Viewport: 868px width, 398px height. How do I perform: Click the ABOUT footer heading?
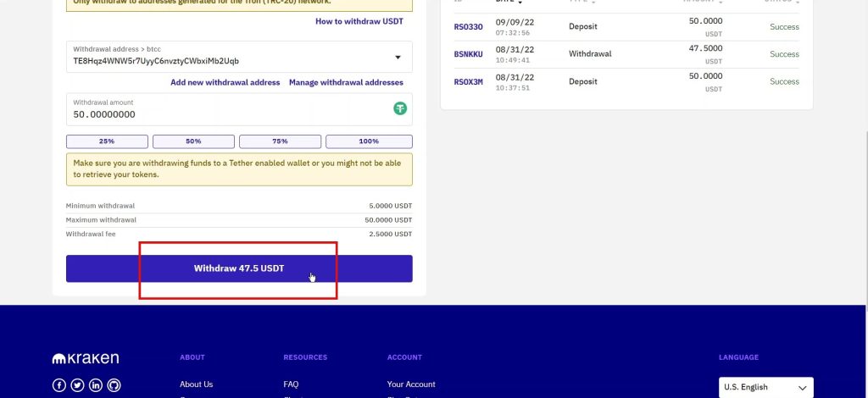[192, 357]
